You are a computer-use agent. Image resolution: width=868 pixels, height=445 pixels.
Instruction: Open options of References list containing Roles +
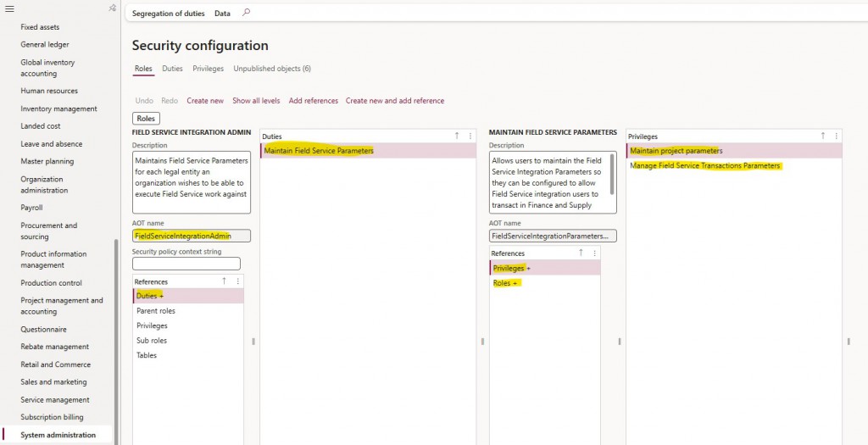tap(594, 253)
